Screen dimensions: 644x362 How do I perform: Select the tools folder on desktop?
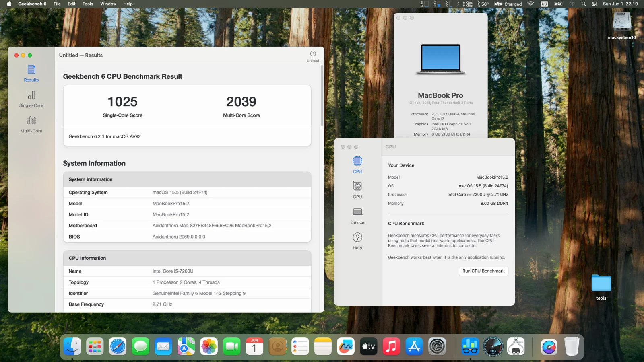coord(601,287)
